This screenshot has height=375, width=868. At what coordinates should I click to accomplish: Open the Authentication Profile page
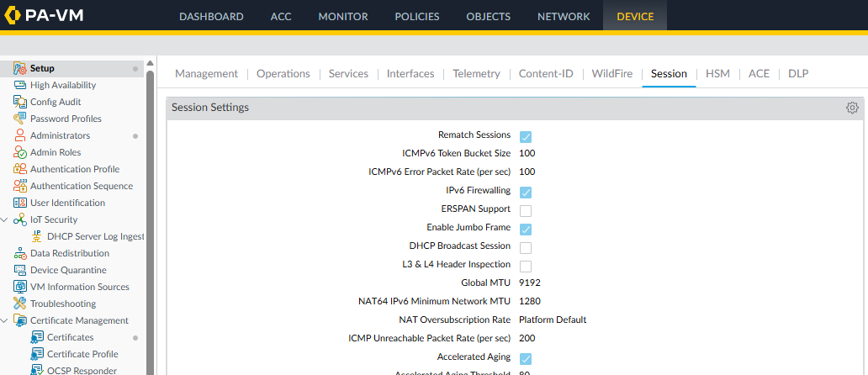pyautogui.click(x=74, y=169)
